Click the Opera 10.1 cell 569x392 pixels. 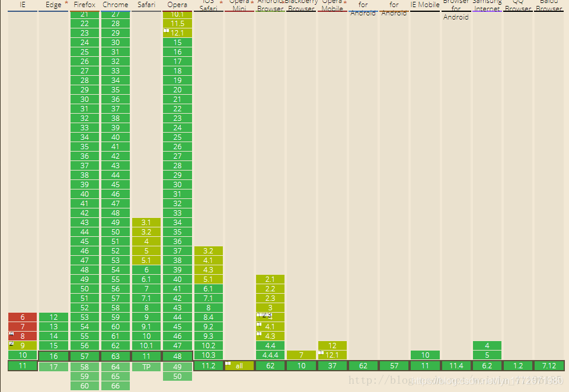point(177,14)
